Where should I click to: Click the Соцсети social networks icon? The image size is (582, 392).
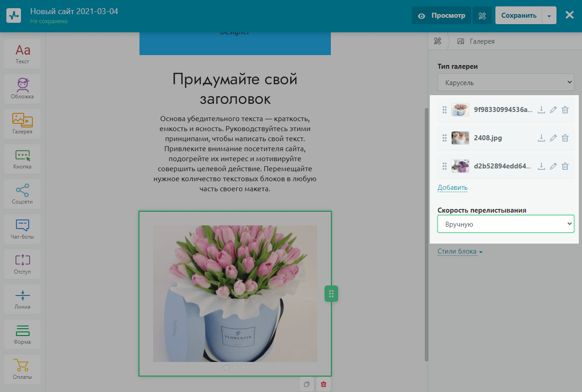point(22,194)
